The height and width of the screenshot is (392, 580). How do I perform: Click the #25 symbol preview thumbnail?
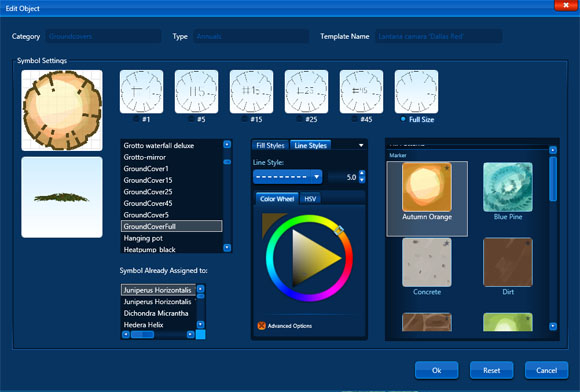[306, 92]
